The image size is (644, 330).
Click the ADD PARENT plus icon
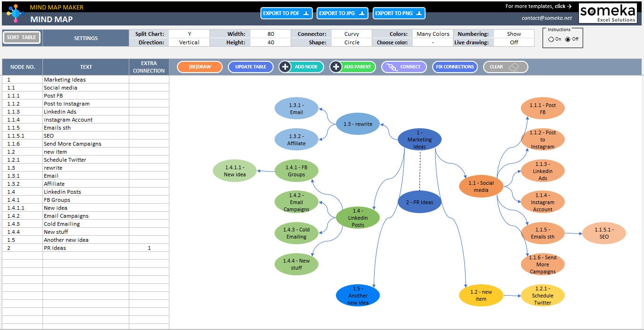click(335, 66)
